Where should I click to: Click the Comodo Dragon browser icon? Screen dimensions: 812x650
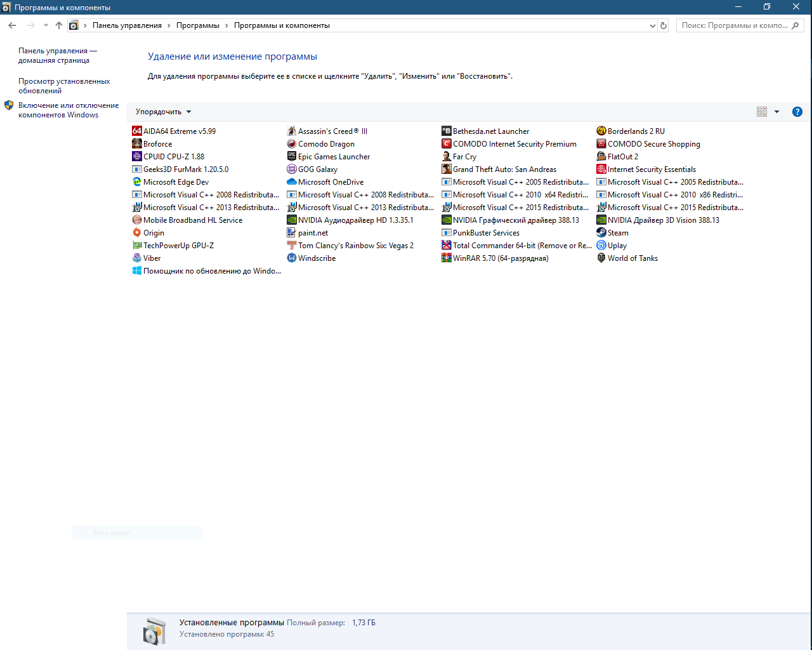point(292,144)
